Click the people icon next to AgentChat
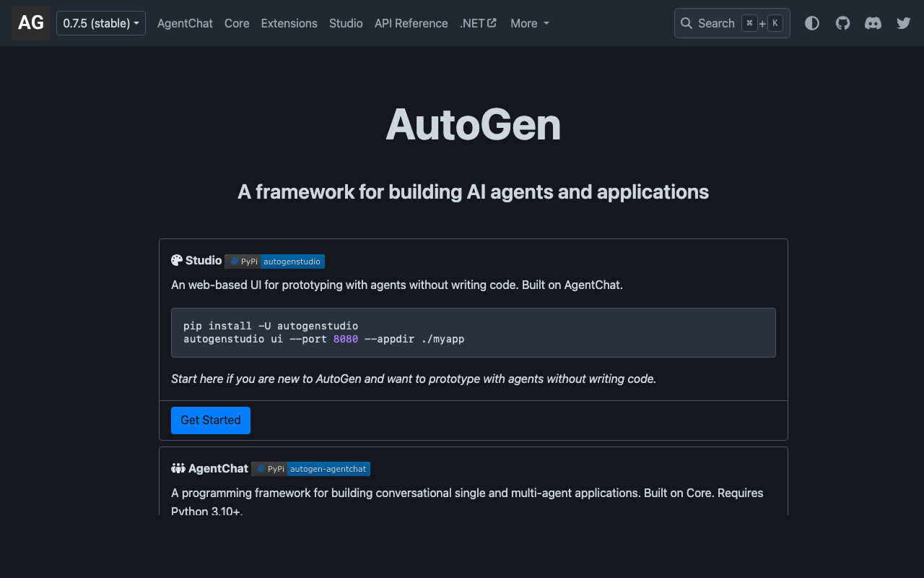924x578 pixels. 178,467
